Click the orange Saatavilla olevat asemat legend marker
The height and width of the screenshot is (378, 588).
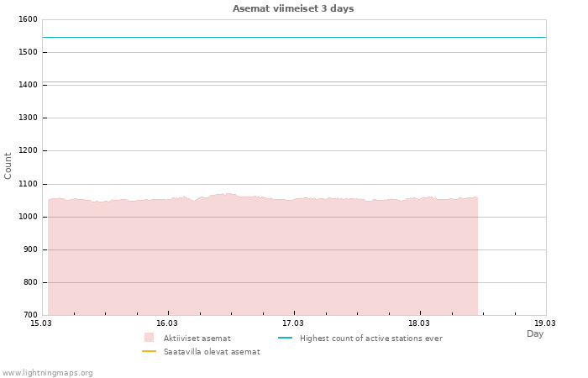[150, 352]
